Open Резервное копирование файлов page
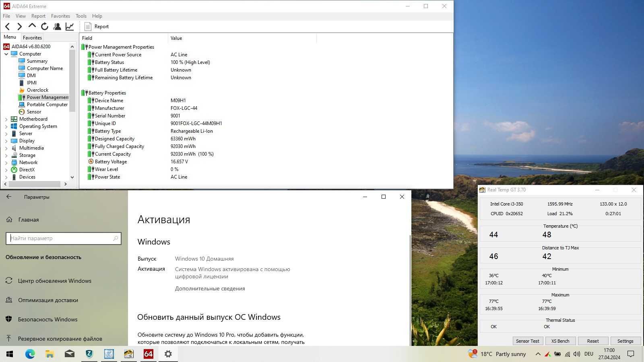The image size is (644, 362). point(60,339)
